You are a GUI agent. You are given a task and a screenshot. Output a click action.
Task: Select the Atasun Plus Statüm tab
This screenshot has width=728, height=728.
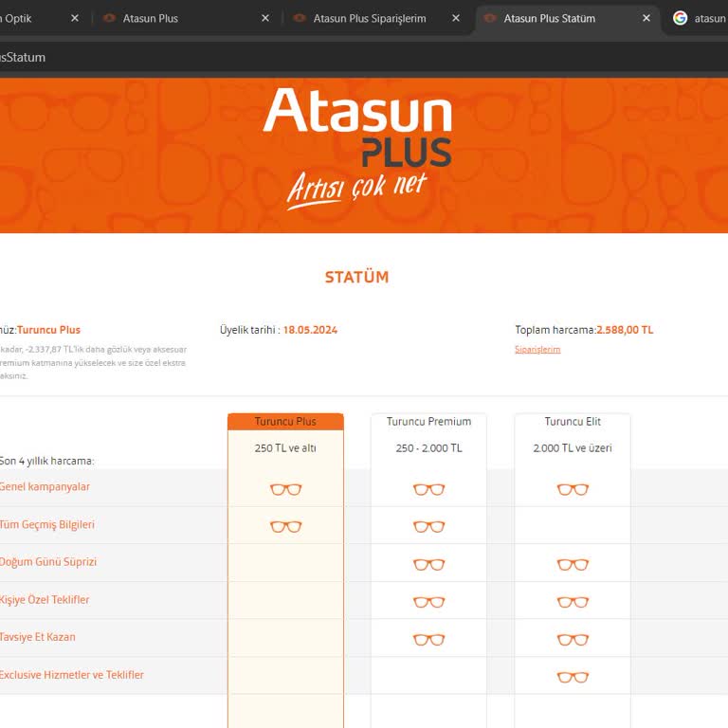click(568, 19)
